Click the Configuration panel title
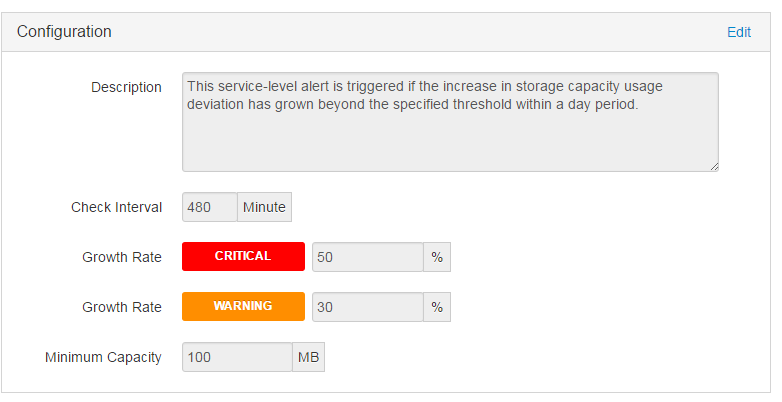The width and height of the screenshot is (782, 402). tap(64, 32)
